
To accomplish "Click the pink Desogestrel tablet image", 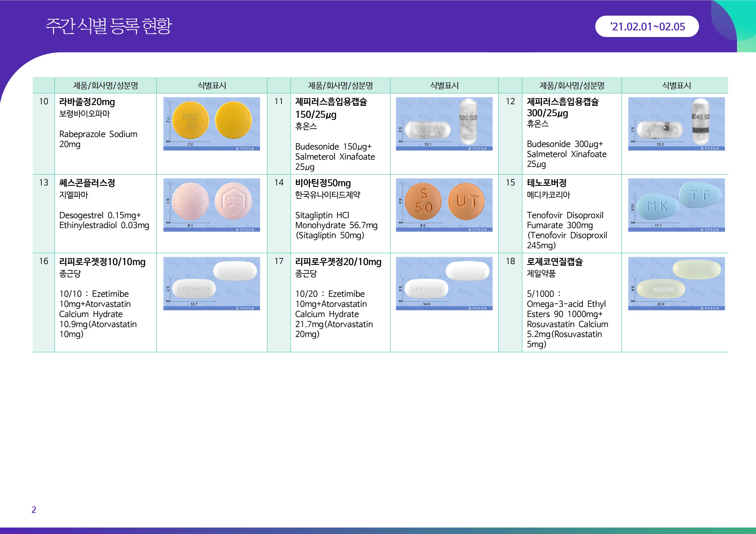I will point(211,205).
